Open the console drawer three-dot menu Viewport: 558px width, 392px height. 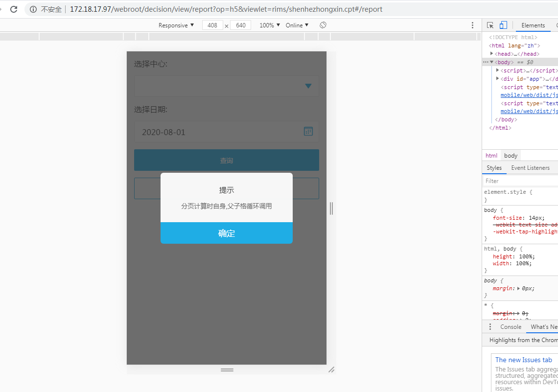(490, 326)
